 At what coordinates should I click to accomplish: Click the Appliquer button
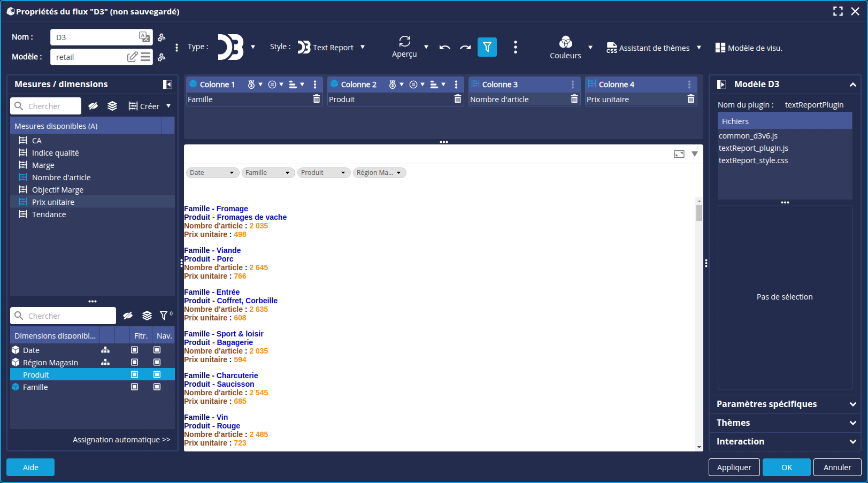pyautogui.click(x=734, y=467)
